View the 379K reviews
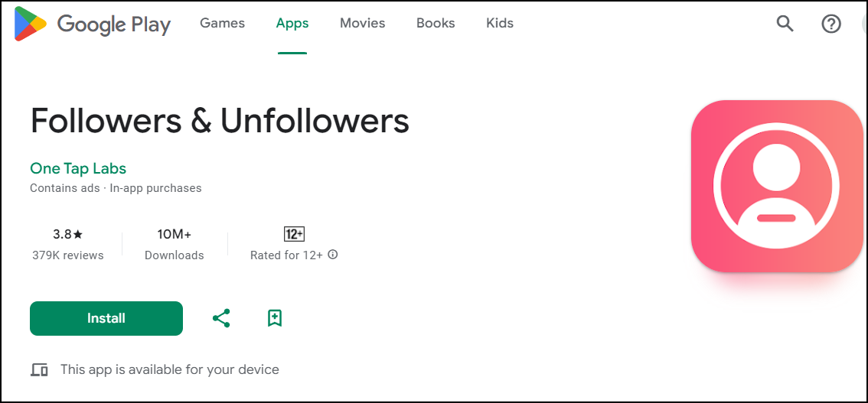Viewport: 868px width, 403px height. pos(68,255)
